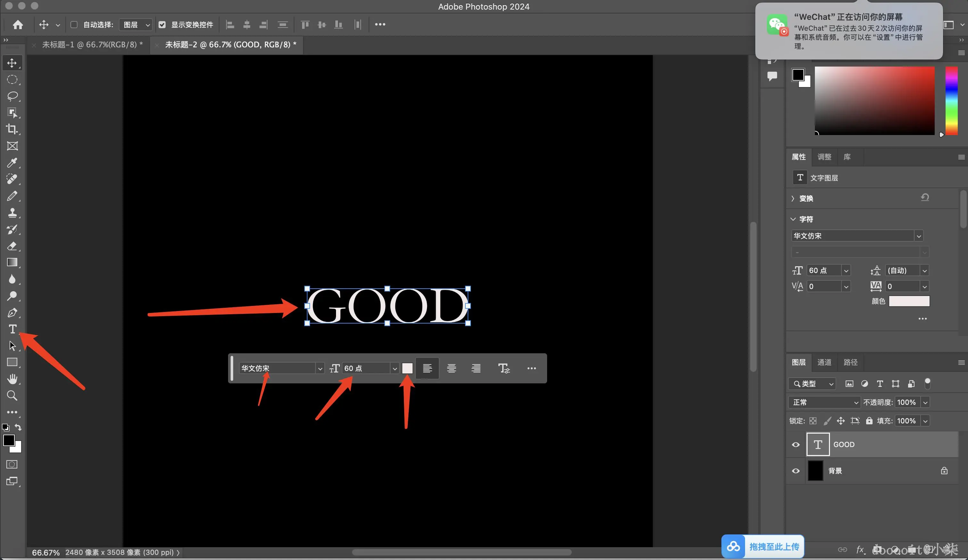This screenshot has width=968, height=560.
Task: Expand the 变换 section
Action: (x=792, y=198)
